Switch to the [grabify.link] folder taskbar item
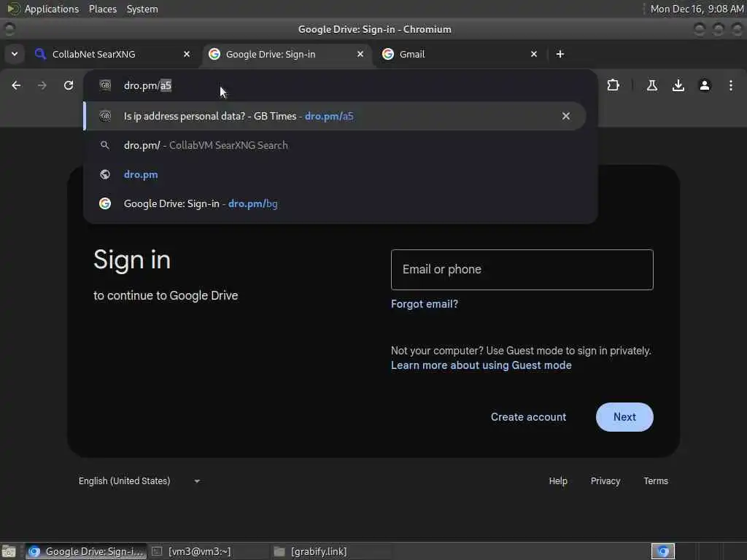Viewport: 747px width, 560px height. pyautogui.click(x=331, y=551)
